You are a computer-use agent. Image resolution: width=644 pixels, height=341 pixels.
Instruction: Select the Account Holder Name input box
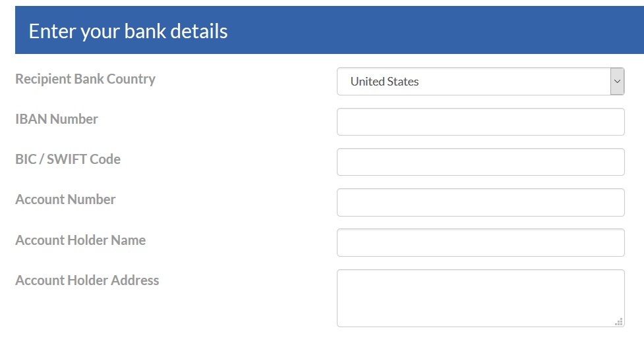pos(481,242)
